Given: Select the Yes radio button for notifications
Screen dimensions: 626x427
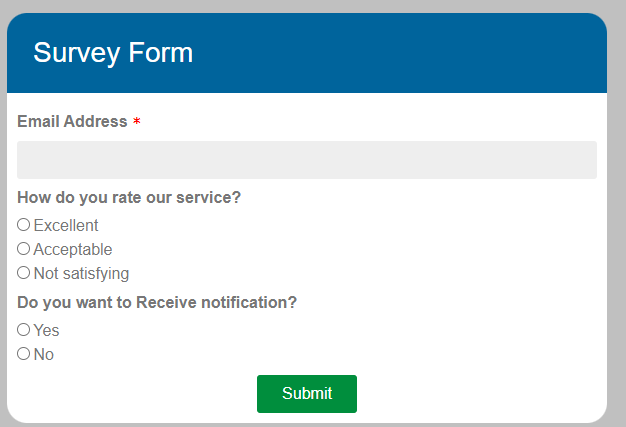Looking at the screenshot, I should [24, 330].
